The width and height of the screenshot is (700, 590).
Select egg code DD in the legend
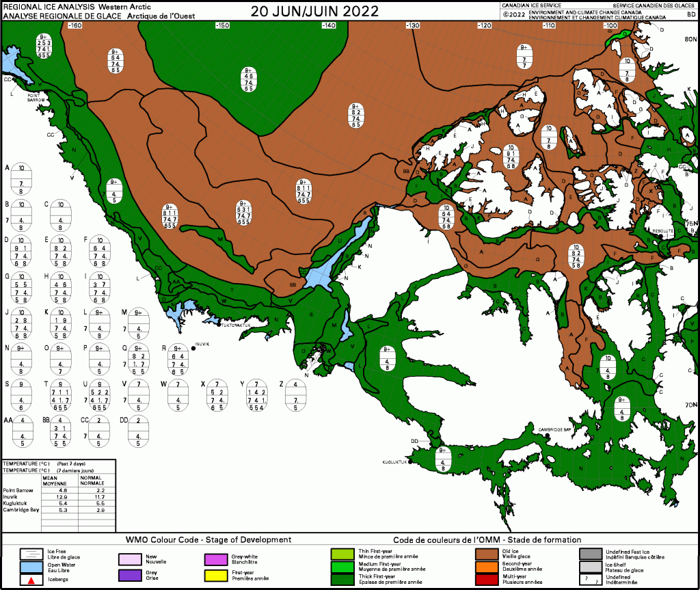tap(138, 431)
